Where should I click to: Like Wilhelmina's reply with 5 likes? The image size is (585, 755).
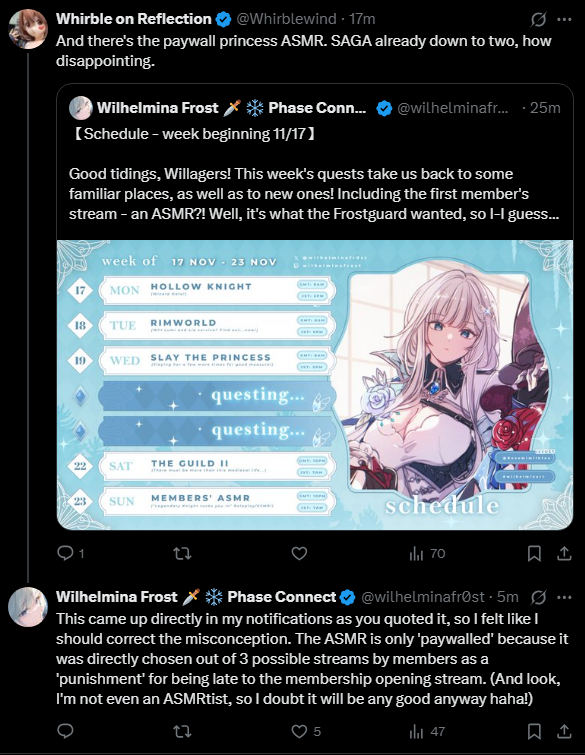pyautogui.click(x=306, y=732)
